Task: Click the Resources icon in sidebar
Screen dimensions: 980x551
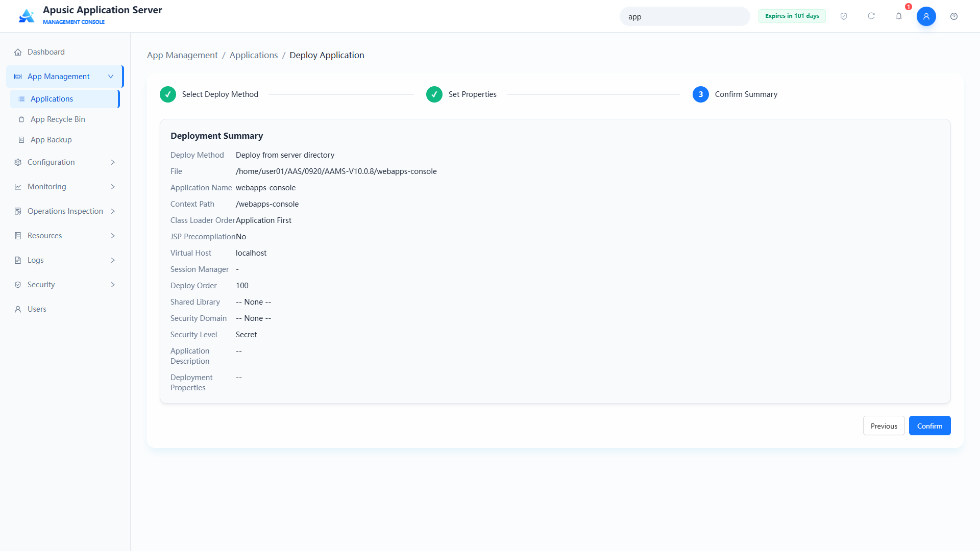Action: click(x=18, y=236)
